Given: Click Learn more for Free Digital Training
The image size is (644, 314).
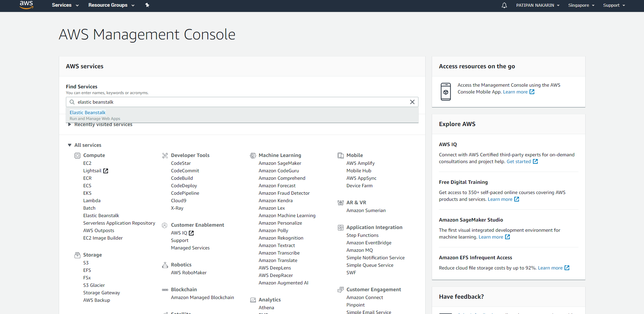Looking at the screenshot, I should (x=500, y=199).
